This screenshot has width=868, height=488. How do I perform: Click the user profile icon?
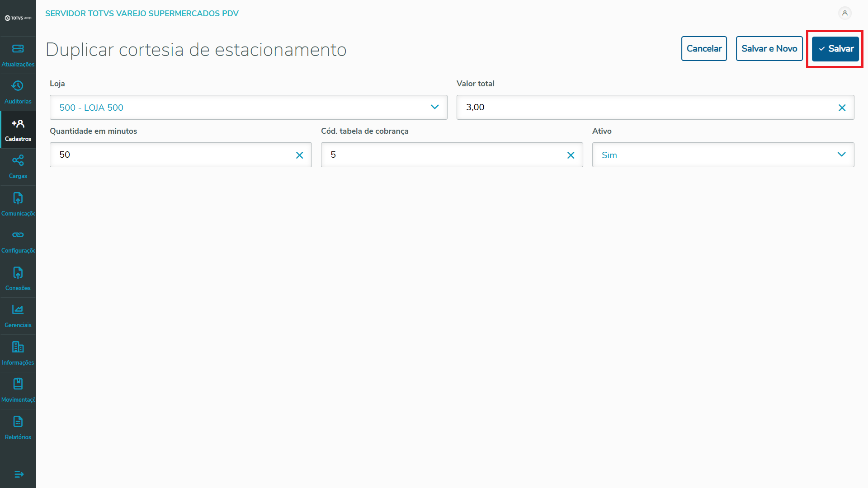pyautogui.click(x=844, y=13)
